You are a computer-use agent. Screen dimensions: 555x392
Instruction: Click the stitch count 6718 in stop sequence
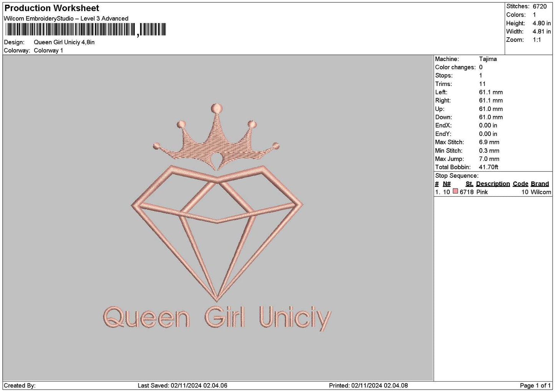[467, 192]
